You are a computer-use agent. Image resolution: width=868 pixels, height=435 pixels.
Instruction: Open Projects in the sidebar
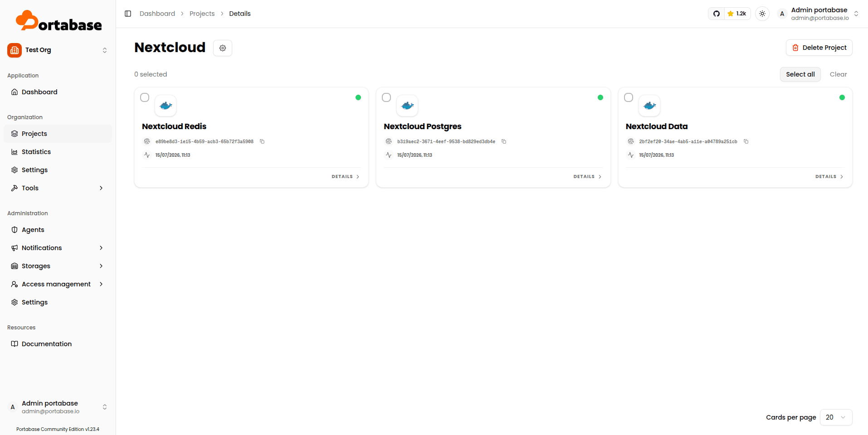coord(58,134)
